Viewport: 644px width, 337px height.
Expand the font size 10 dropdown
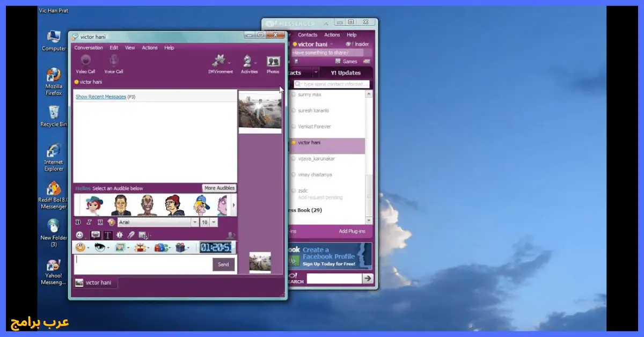click(214, 222)
